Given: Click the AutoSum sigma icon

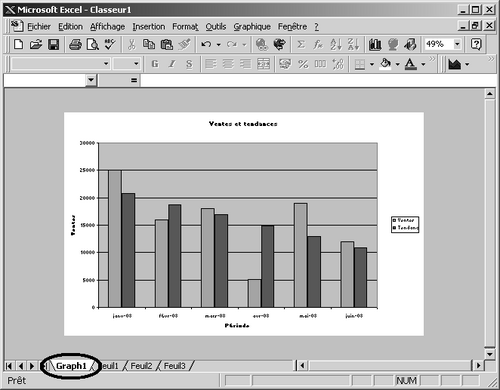Looking at the screenshot, I should coord(301,44).
